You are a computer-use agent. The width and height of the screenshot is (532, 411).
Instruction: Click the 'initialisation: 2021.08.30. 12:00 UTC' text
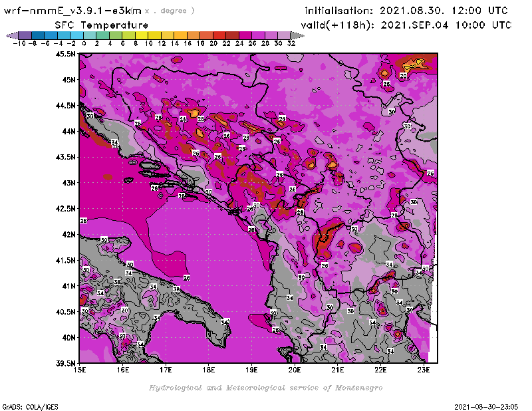click(406, 11)
